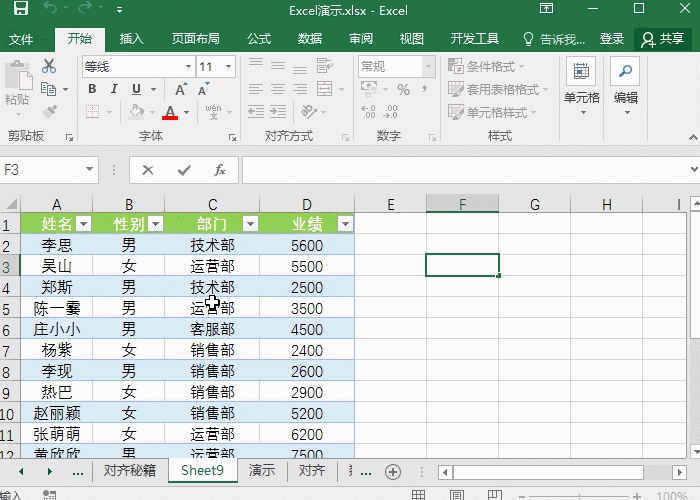Switch to the 演示 sheet tab

pos(262,470)
